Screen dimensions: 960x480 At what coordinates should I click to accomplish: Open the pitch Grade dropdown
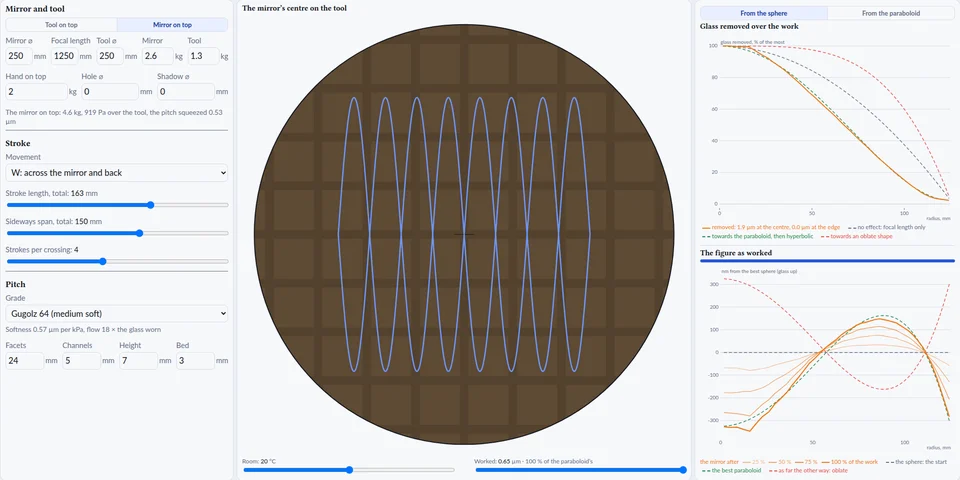pyautogui.click(x=116, y=313)
